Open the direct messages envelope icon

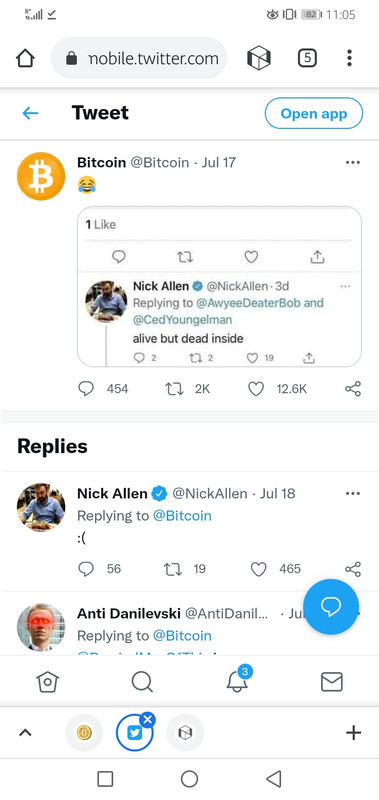click(332, 682)
